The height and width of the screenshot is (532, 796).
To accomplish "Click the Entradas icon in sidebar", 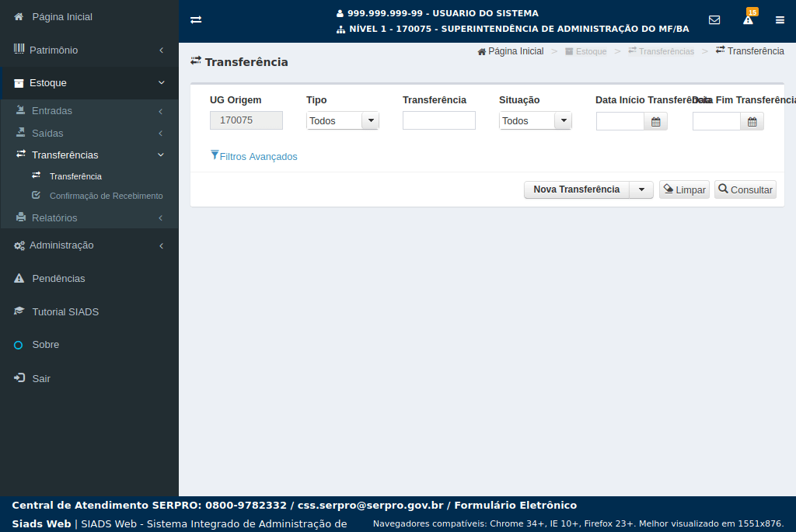I will pyautogui.click(x=21, y=110).
